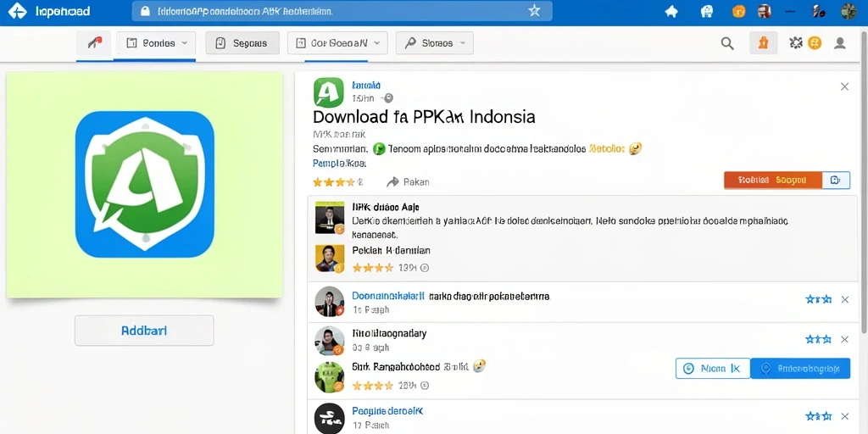Click the yellow coin icon beside gear
This screenshot has width=868, height=434.
(815, 43)
